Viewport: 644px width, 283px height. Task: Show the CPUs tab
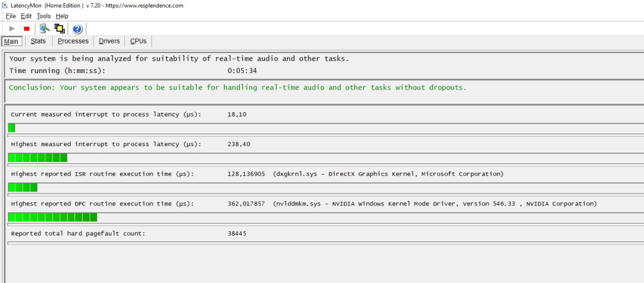[138, 42]
